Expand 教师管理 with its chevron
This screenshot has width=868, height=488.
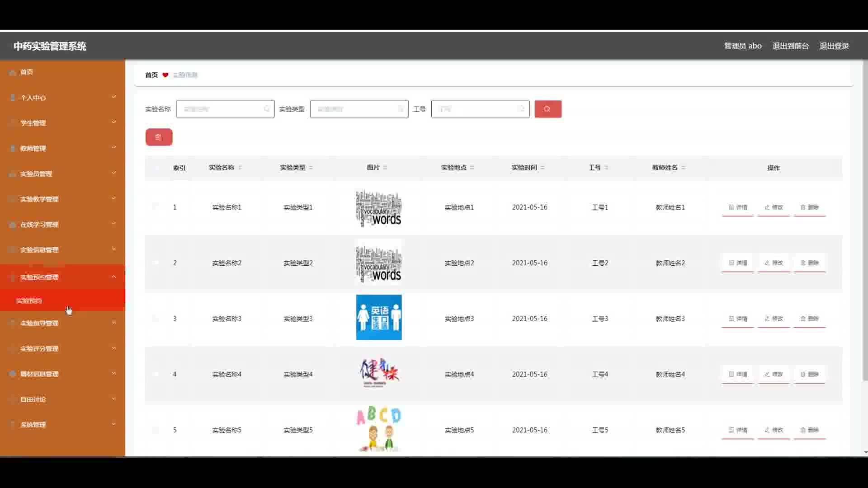(x=114, y=147)
